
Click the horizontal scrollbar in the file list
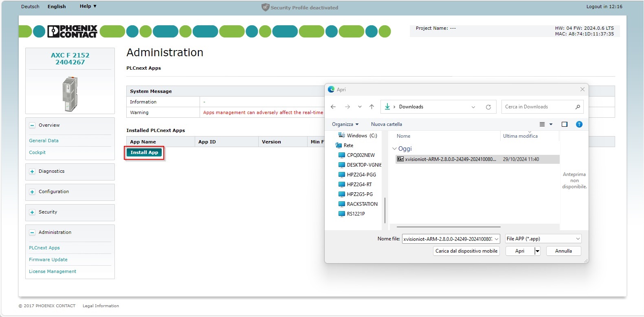pyautogui.click(x=448, y=227)
